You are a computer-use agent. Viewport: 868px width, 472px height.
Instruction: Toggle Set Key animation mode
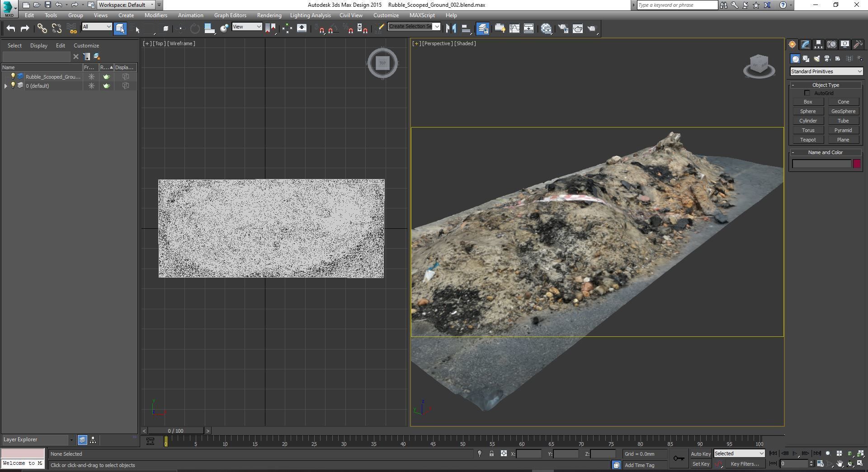point(701,464)
